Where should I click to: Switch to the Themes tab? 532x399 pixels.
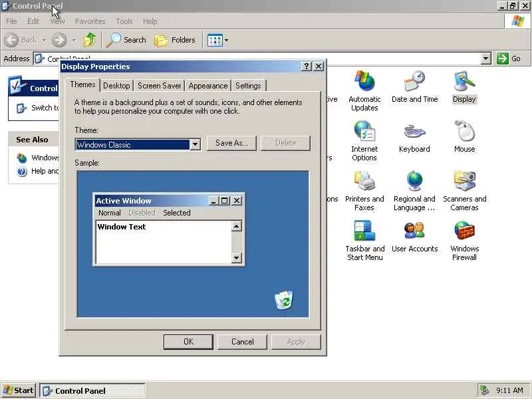click(82, 84)
